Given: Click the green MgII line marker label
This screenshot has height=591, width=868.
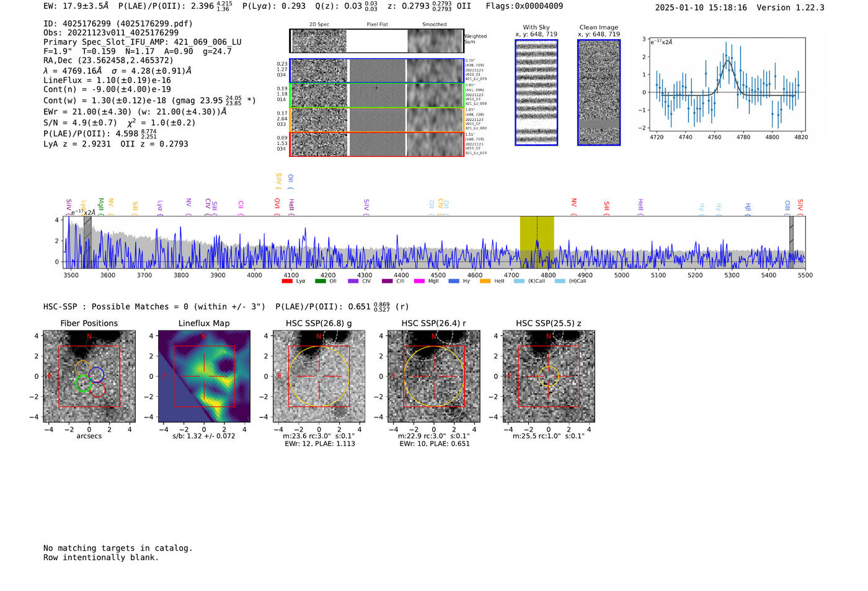Looking at the screenshot, I should tap(100, 206).
